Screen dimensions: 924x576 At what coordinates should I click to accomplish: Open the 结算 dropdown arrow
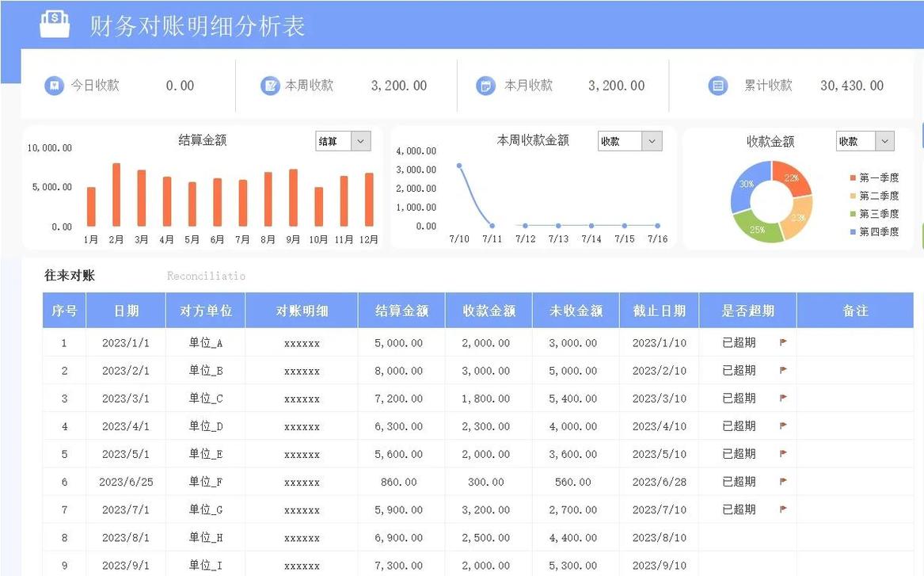(x=360, y=141)
